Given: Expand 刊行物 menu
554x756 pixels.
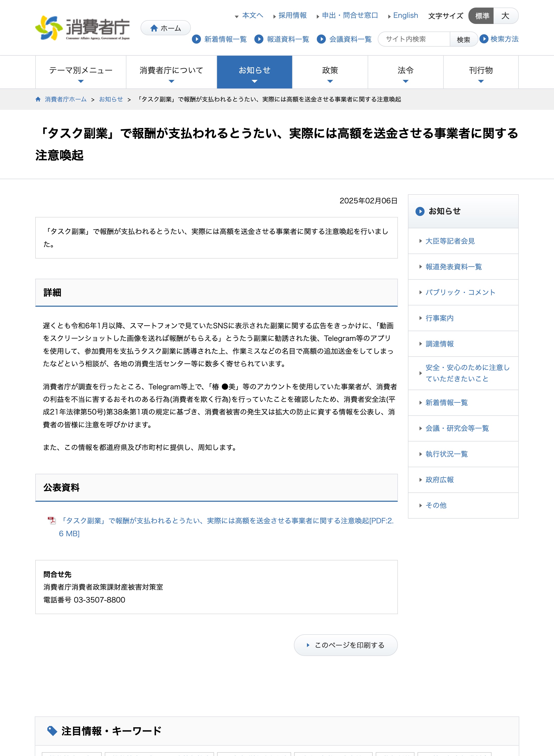Looking at the screenshot, I should [x=481, y=72].
